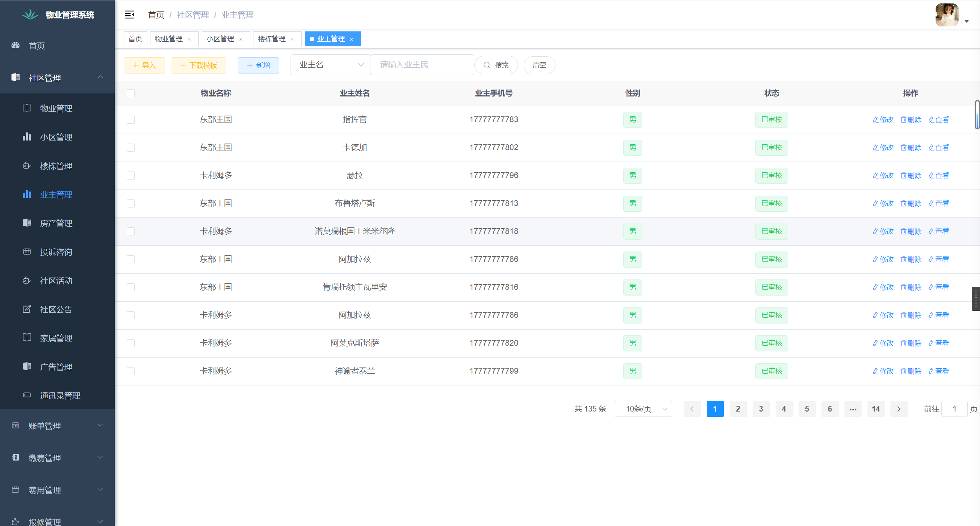Screen dimensions: 980x526
Task: Expand the 账单管理 sidebar group
Action: [57, 425]
